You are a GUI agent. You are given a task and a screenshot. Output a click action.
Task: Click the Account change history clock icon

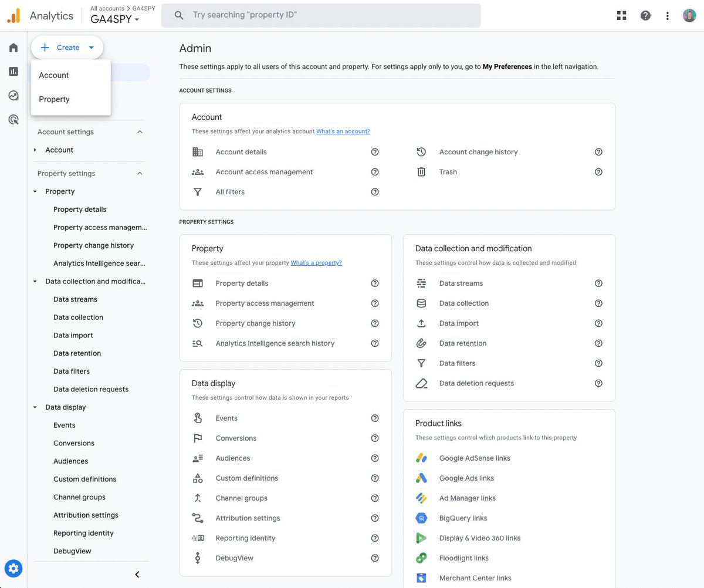pyautogui.click(x=421, y=152)
